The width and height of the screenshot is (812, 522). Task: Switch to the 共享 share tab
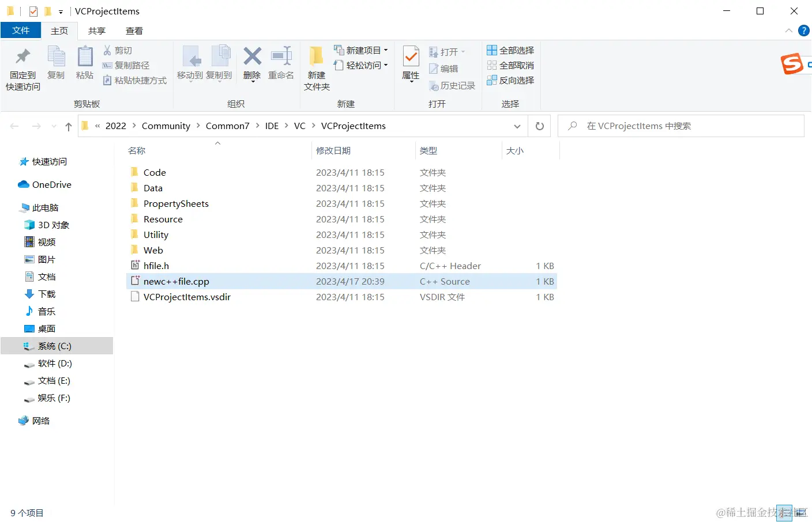(97, 31)
